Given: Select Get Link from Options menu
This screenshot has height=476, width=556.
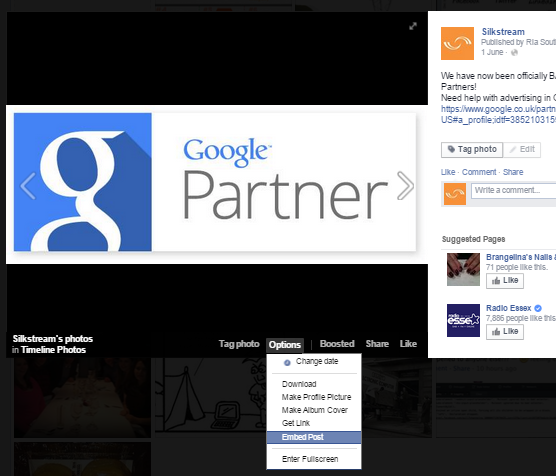Looking at the screenshot, I should 314,423.
